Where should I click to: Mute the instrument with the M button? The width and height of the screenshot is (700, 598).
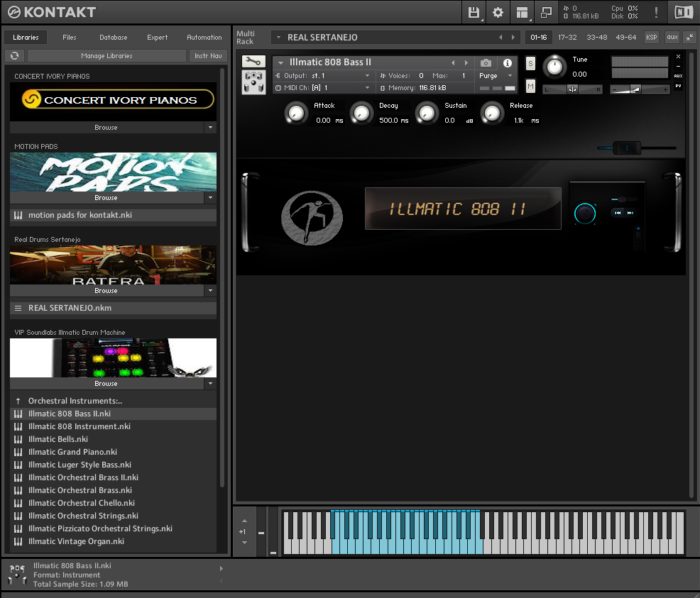click(530, 86)
